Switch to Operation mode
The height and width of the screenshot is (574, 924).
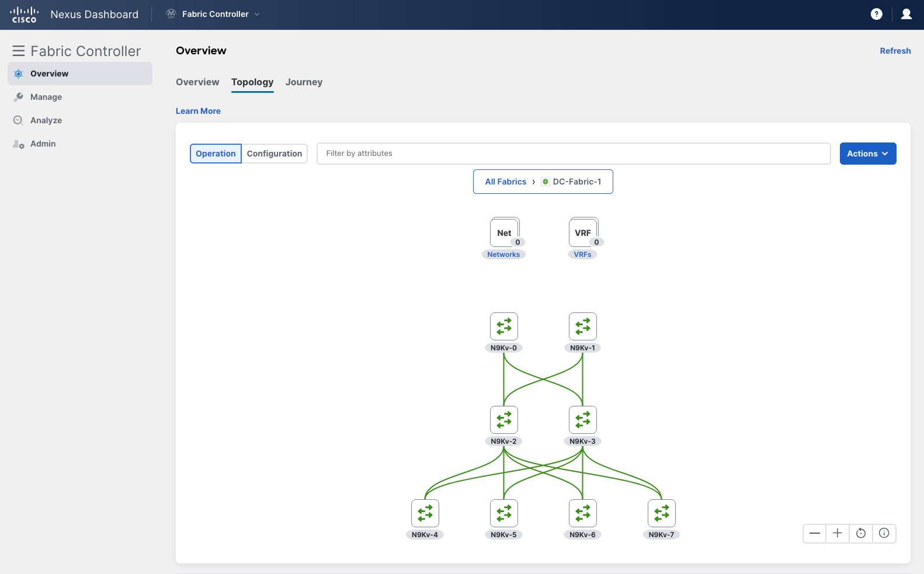coord(216,154)
